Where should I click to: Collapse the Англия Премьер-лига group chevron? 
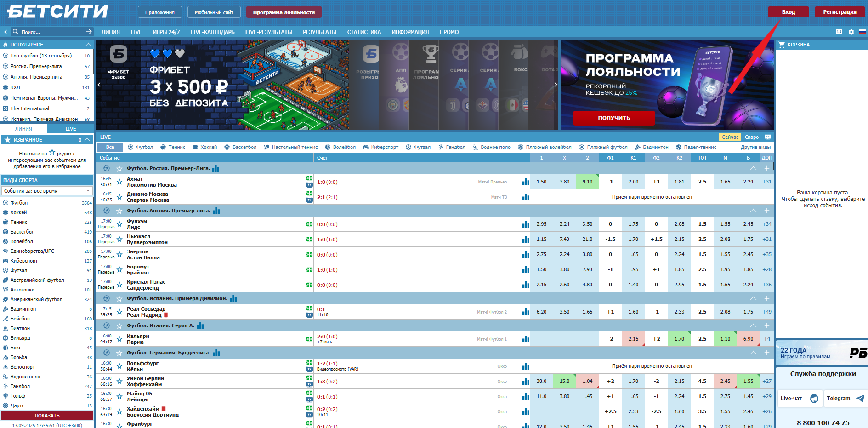click(x=753, y=211)
